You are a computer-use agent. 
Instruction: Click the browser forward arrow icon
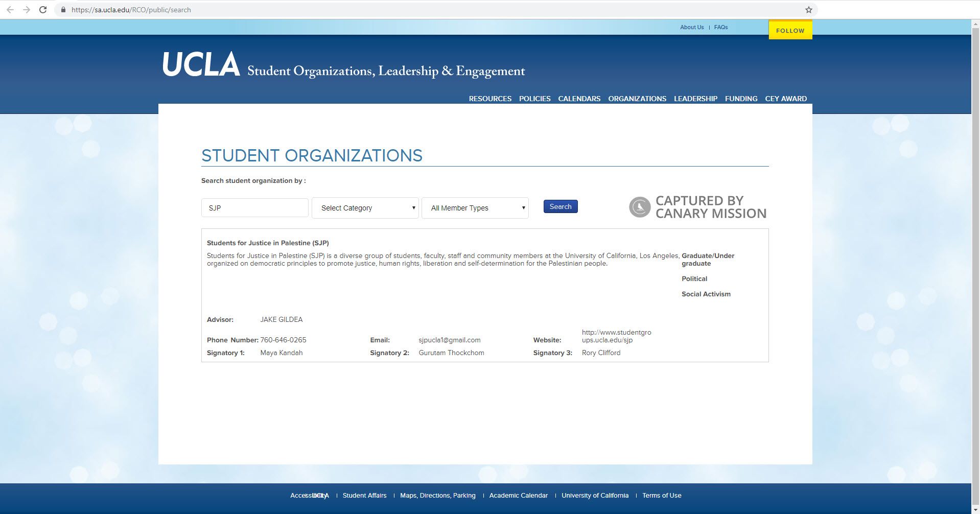(27, 10)
